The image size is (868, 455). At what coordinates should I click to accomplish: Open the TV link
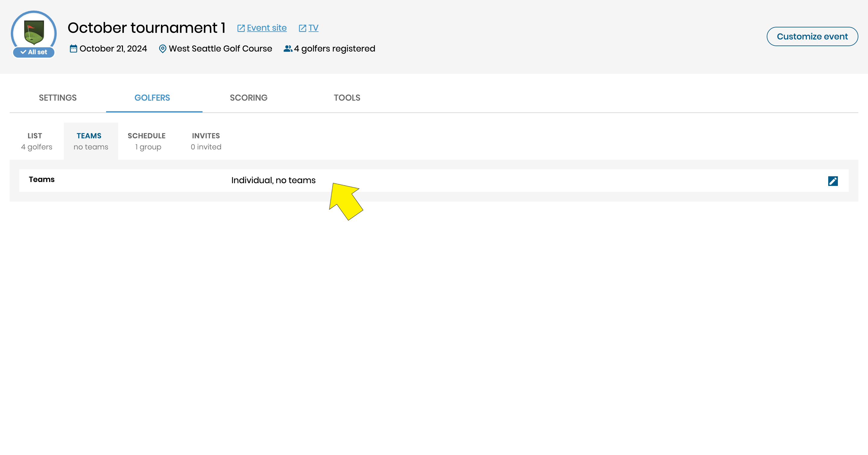tap(313, 28)
